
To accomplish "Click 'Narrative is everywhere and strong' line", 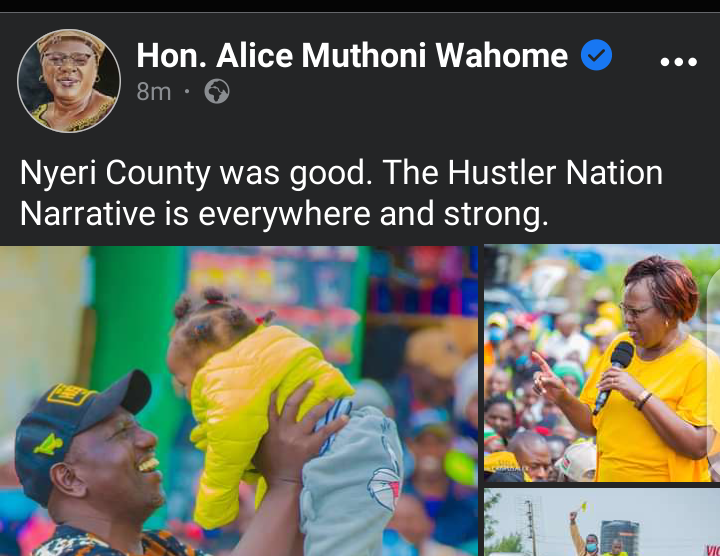I will [284, 214].
